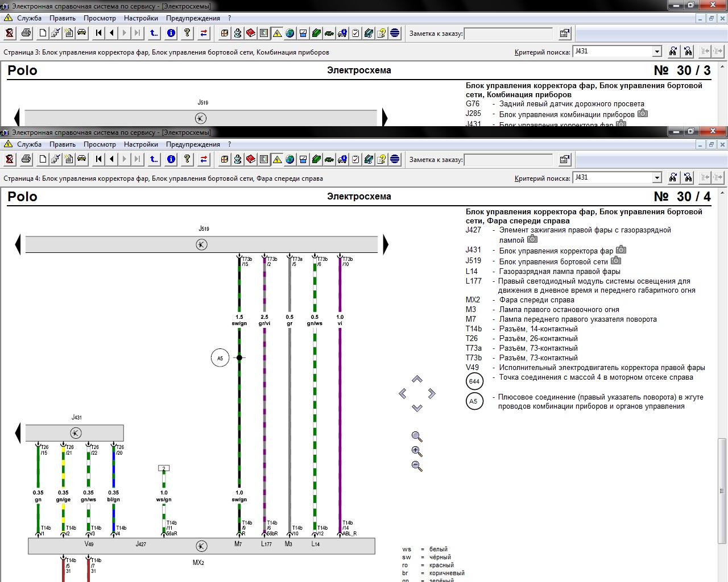Expand search criteria dropdown in page 3 window
Screen dimensions: 728x582
point(657,52)
